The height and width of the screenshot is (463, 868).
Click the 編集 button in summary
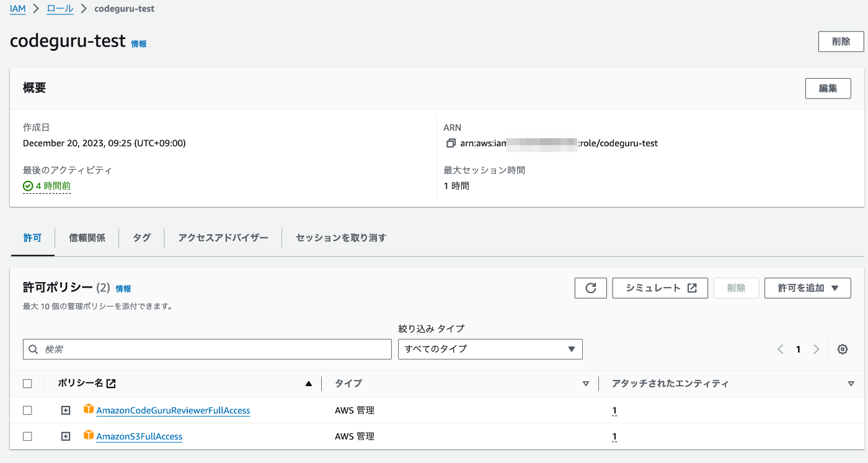pos(828,88)
